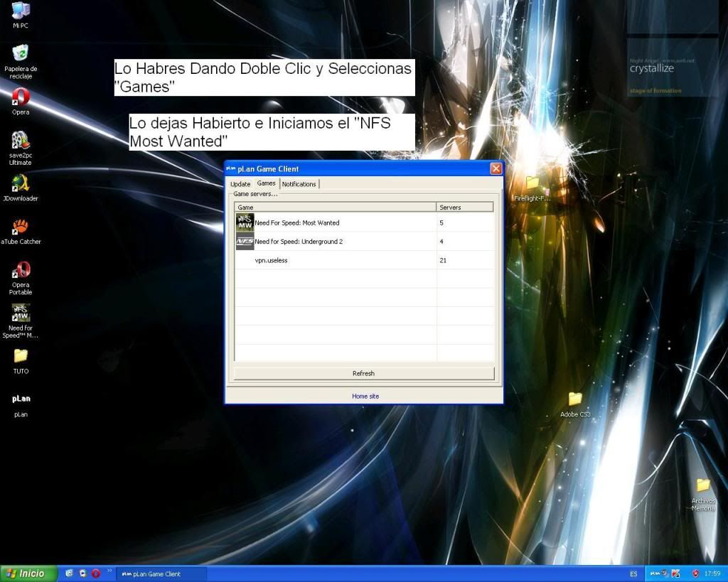This screenshot has height=582, width=728.
Task: Click Internet Explorer quick launch icon
Action: point(69,573)
